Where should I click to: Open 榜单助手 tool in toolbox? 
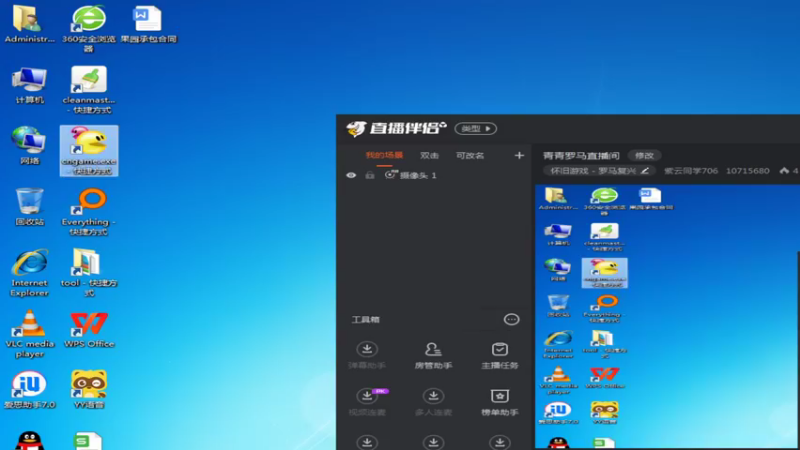[x=499, y=402]
